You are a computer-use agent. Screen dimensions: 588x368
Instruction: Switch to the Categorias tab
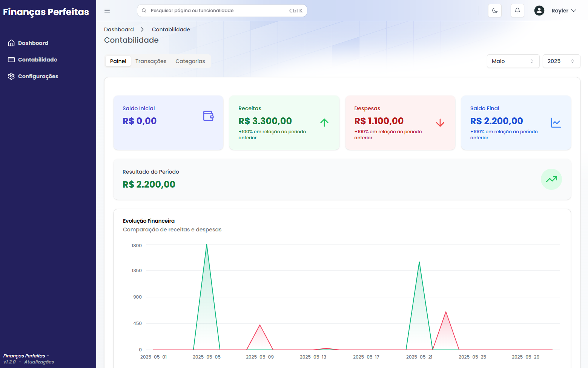(190, 61)
